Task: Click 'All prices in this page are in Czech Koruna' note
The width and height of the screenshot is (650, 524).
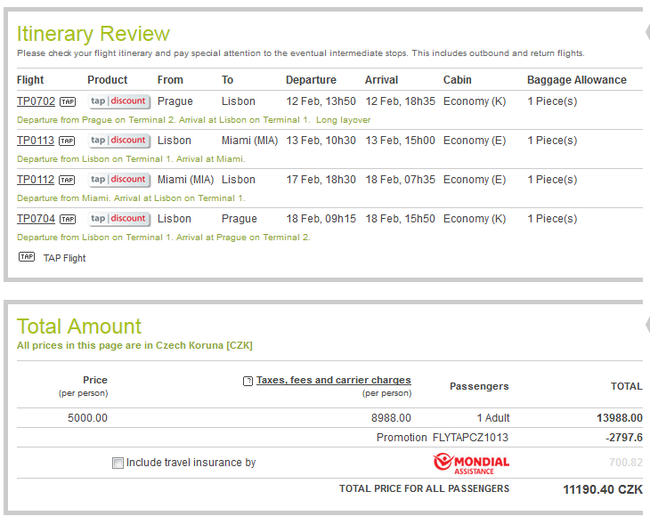Action: pos(134,345)
